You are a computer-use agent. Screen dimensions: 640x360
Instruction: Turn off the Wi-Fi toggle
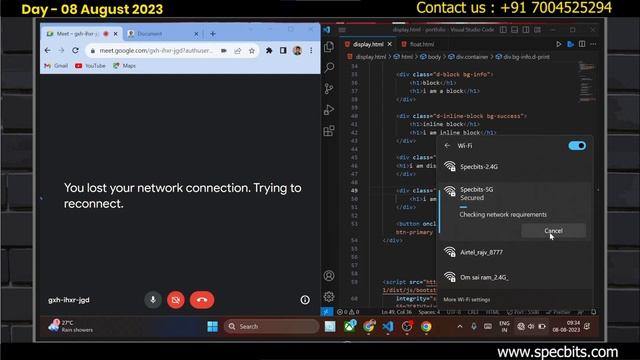(x=577, y=146)
